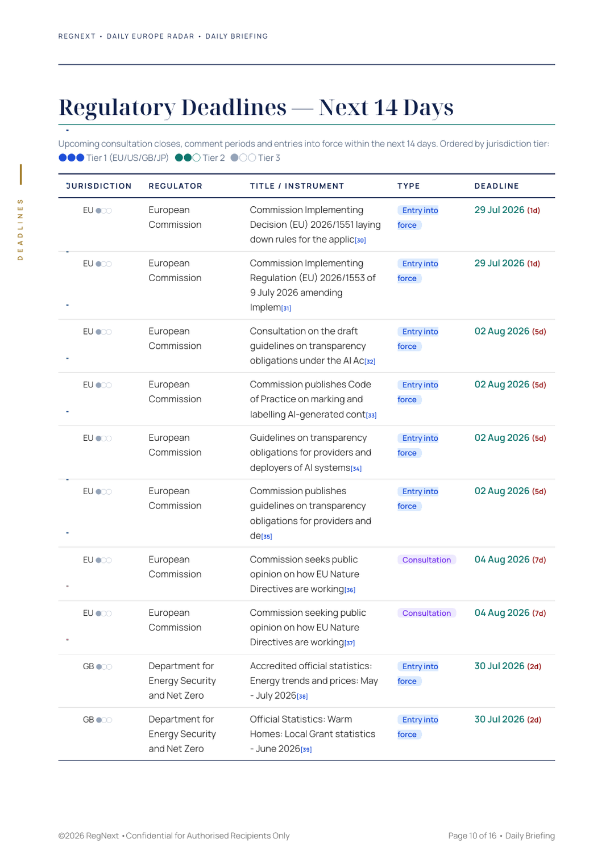Click 'Entry into force' badge for Decision 2026/1551
The width and height of the screenshot is (614, 868).
tap(418, 218)
